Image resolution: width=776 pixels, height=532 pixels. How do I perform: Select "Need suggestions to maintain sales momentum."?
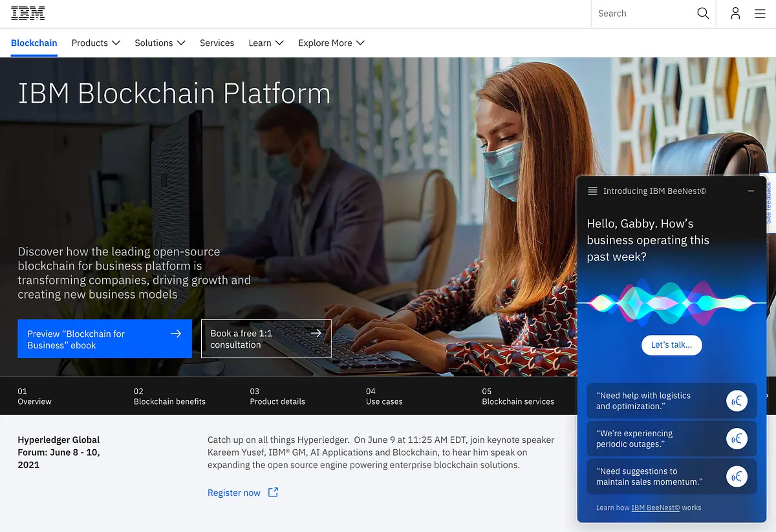coord(671,477)
